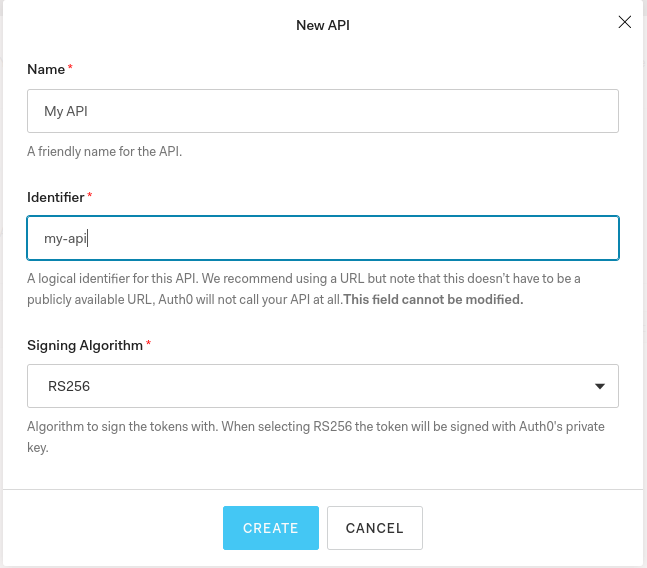Select the RS256 value text
Image resolution: width=647 pixels, height=568 pixels.
(69, 386)
